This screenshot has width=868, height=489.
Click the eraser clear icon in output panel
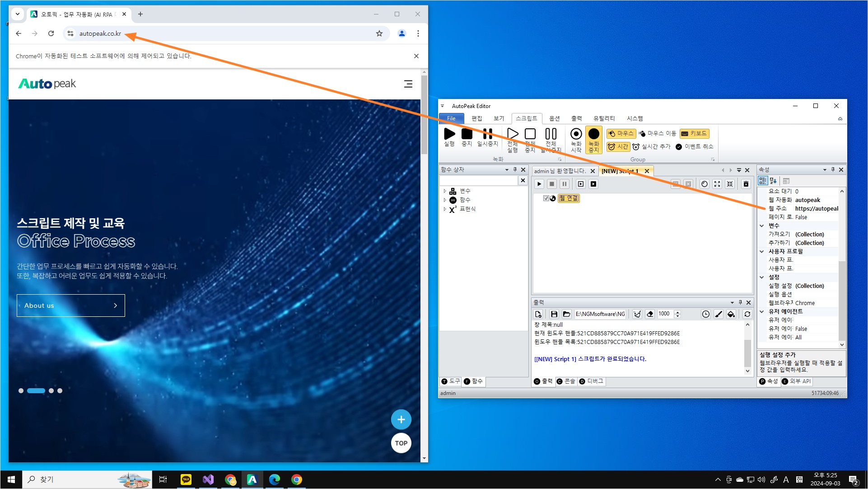(650, 314)
